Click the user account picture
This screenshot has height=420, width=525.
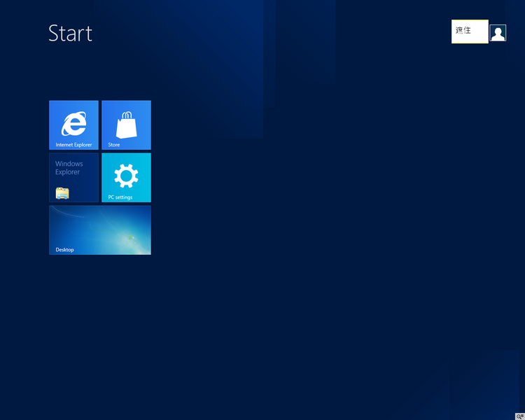tap(498, 33)
